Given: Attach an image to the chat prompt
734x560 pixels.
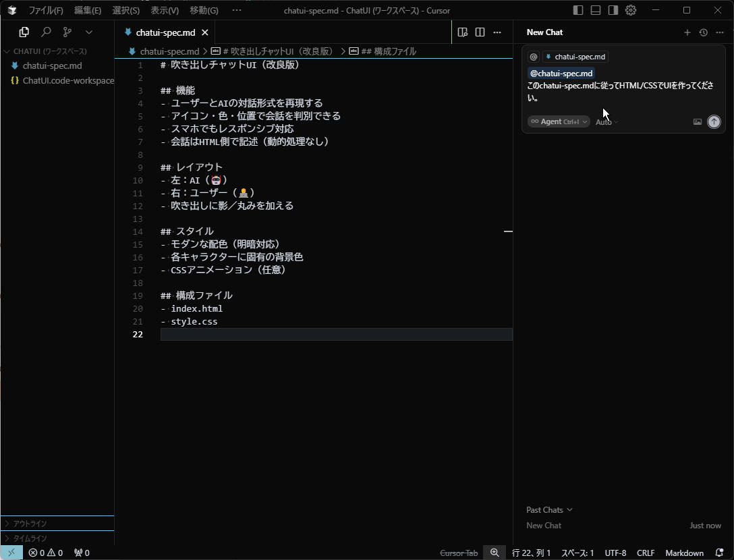Looking at the screenshot, I should tap(698, 122).
